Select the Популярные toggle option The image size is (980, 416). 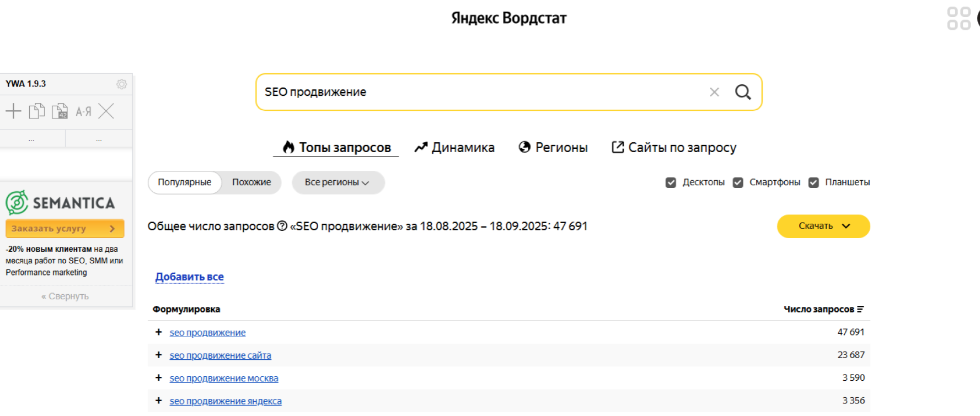(185, 182)
